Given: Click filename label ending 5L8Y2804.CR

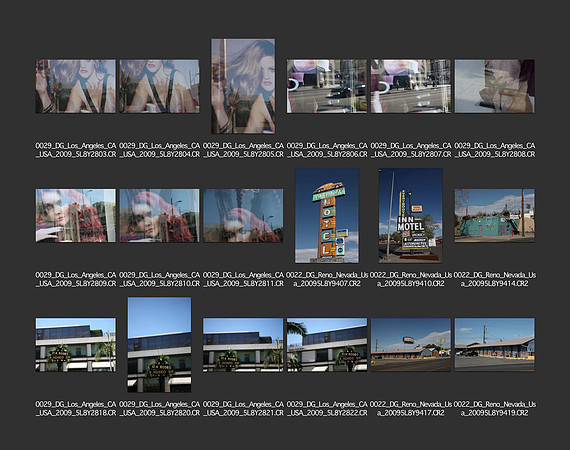Looking at the screenshot, I should pyautogui.click(x=159, y=150).
